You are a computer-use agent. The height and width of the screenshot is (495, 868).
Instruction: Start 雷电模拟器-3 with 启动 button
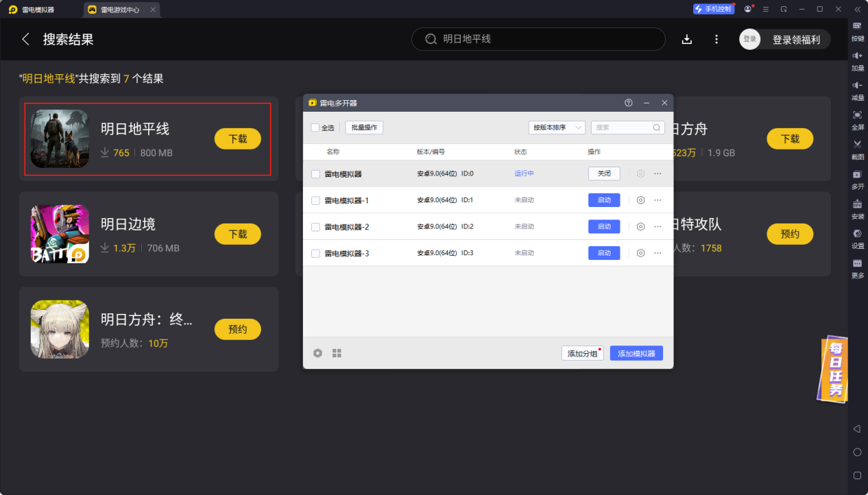[604, 253]
